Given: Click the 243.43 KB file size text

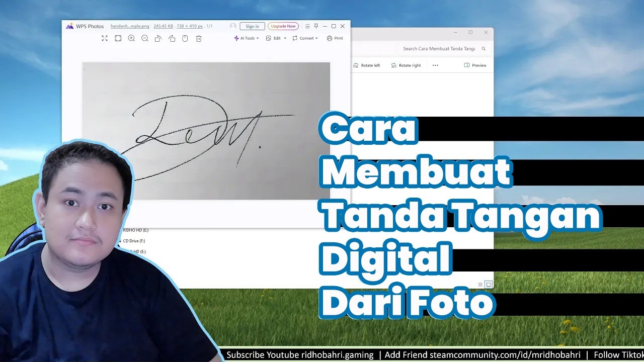Looking at the screenshot, I should pos(163,26).
